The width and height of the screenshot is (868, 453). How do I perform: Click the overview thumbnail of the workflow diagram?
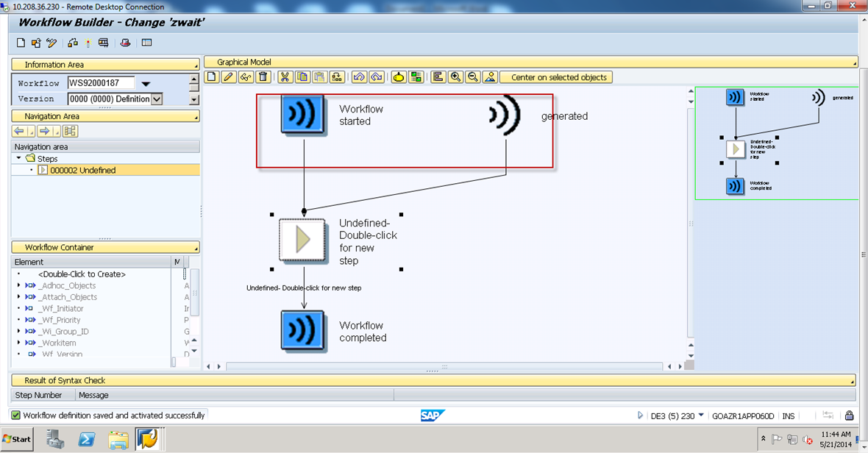(x=776, y=143)
